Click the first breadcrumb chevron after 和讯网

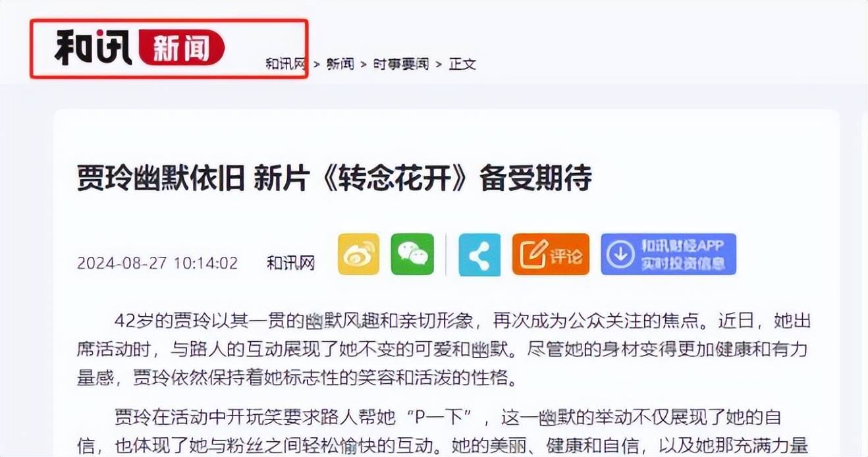tap(317, 65)
